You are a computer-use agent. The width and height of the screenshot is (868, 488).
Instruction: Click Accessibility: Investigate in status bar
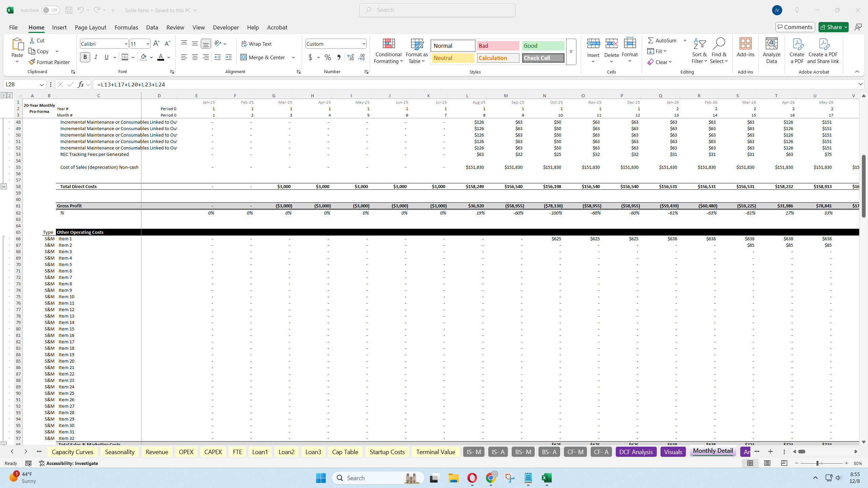[68, 463]
